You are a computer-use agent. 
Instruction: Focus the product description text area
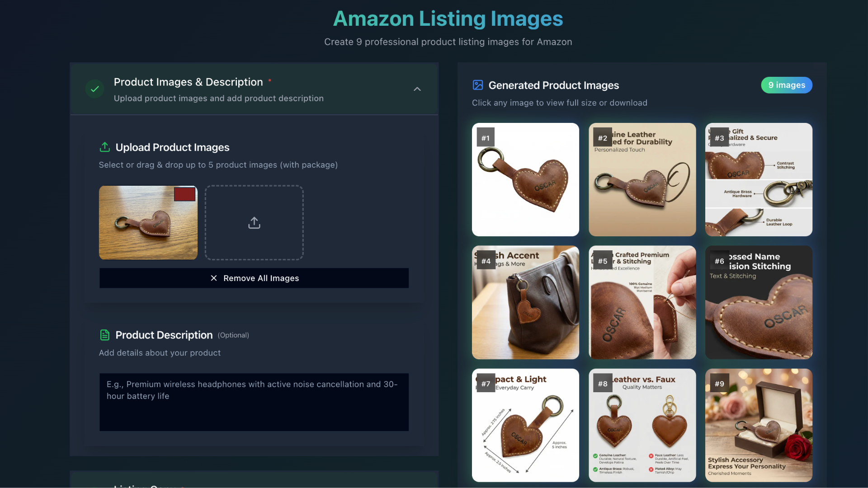(x=254, y=402)
